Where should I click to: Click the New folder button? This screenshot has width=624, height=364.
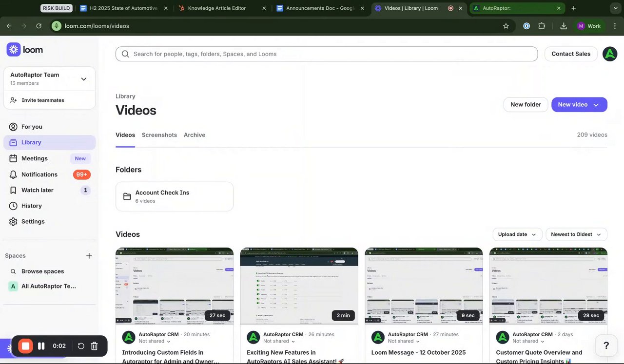(x=526, y=105)
